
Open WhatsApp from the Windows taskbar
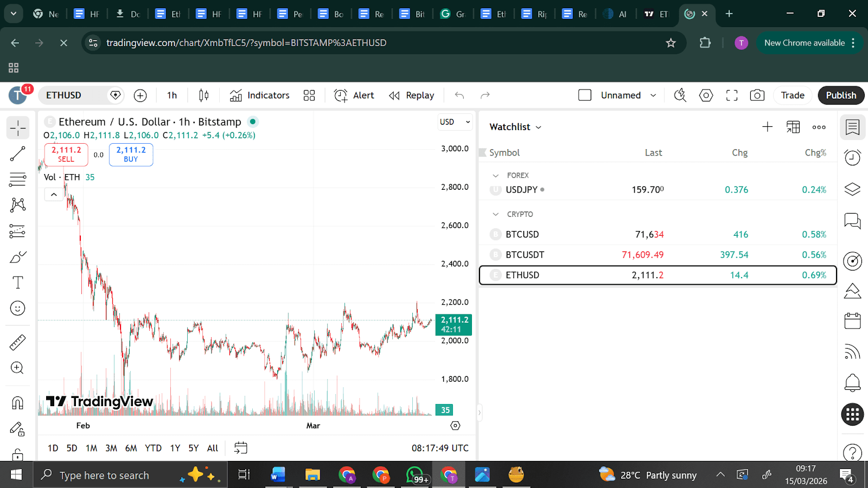415,475
